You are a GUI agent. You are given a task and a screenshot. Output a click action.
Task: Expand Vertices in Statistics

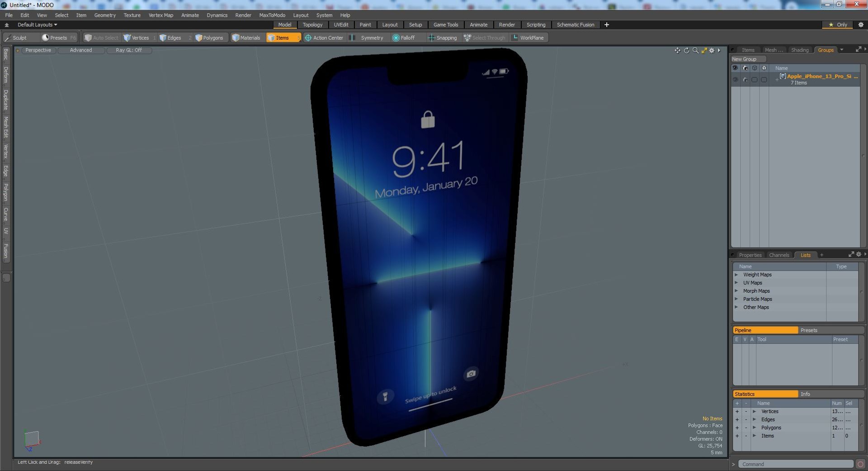pos(755,411)
